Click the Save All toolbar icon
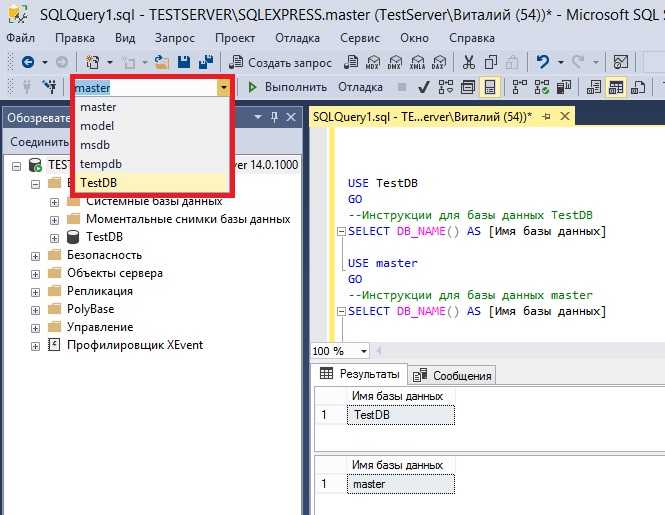This screenshot has height=515, width=665. pos(206,62)
